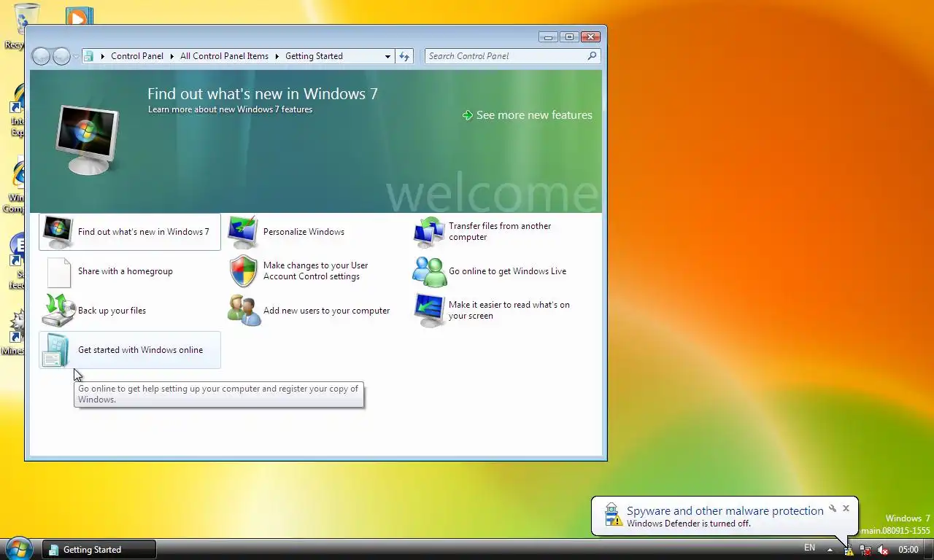Open Go online to get Windows Live

(x=507, y=271)
